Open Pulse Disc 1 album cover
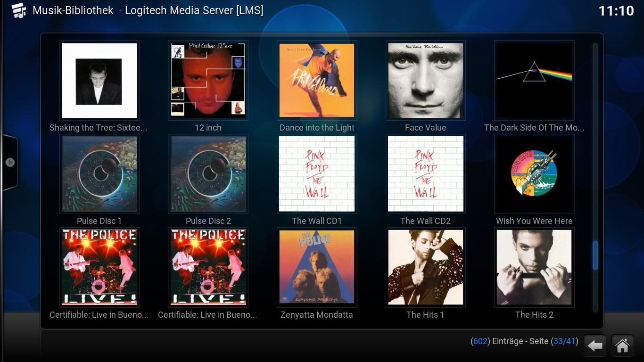 pos(99,174)
